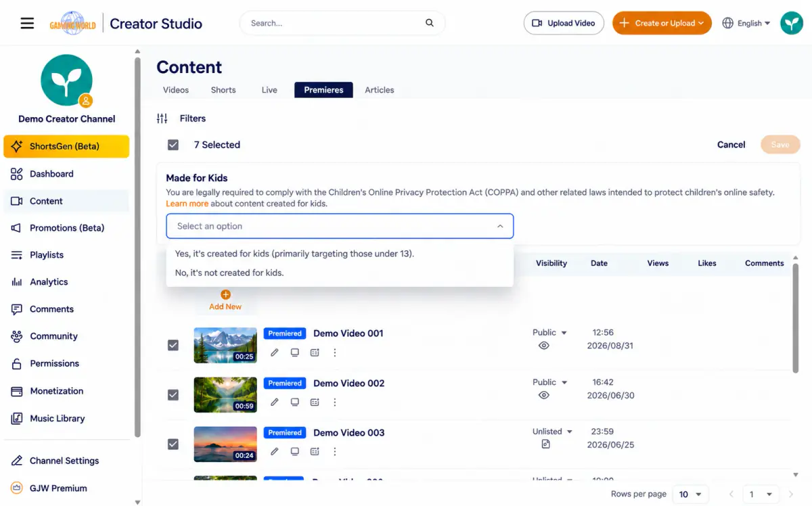Click the Upload Video button
The height and width of the screenshot is (506, 812).
click(564, 23)
